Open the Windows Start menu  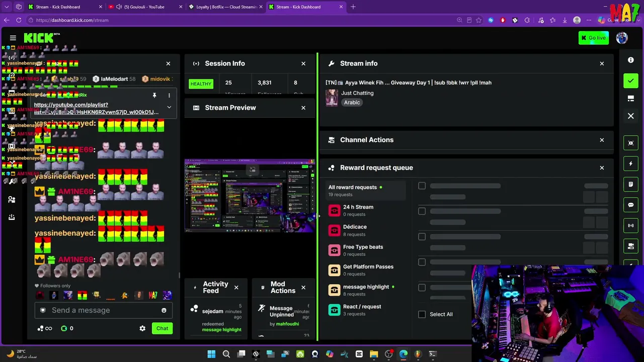pos(211,354)
